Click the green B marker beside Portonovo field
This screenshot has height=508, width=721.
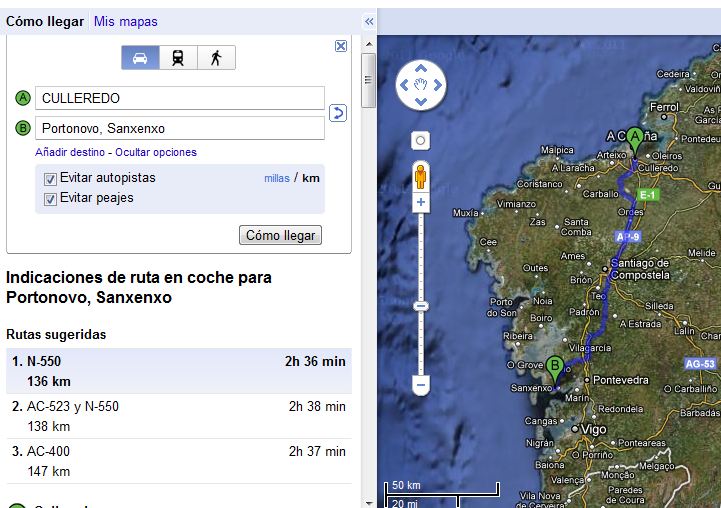[23, 128]
